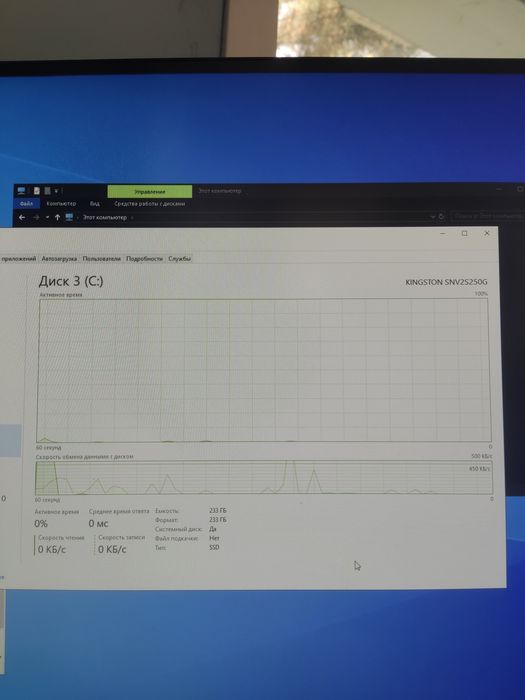Click the Системный диск Да value
Image resolution: width=525 pixels, height=700 pixels.
click(212, 529)
